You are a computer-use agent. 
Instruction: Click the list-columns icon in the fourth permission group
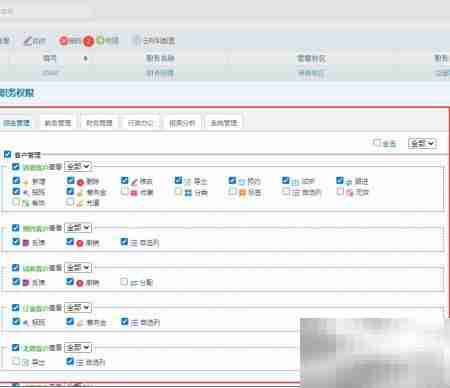tap(134, 323)
